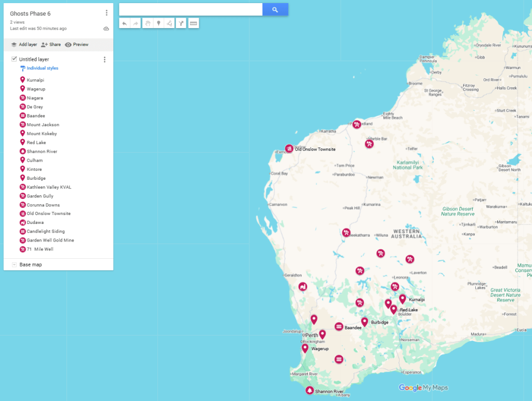Expand the Base map section

(x=14, y=265)
